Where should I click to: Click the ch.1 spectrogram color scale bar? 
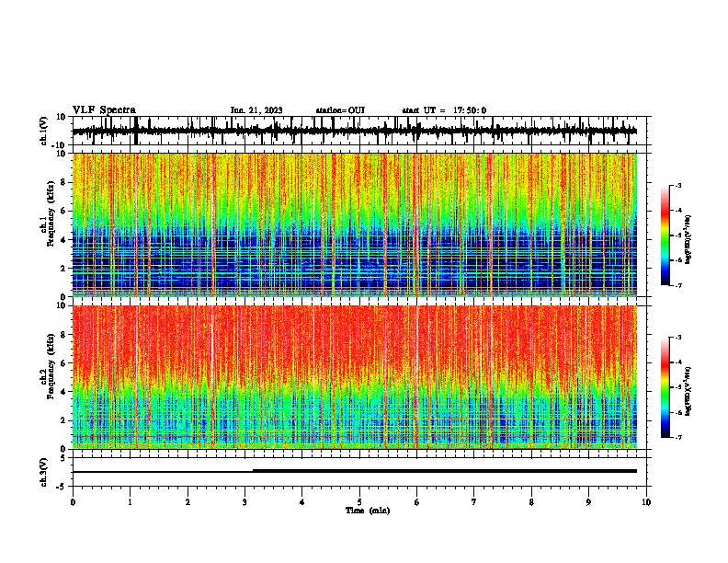point(665,236)
